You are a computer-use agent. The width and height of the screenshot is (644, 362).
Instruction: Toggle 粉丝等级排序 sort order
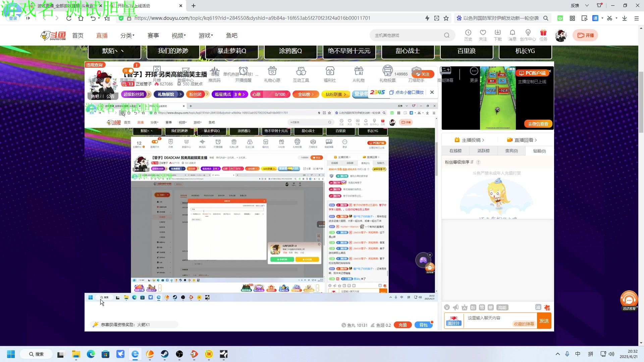coord(459,162)
